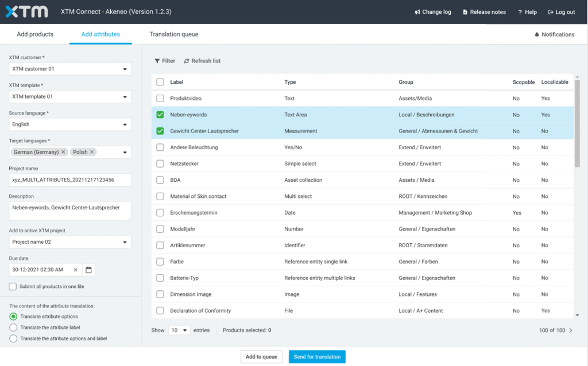588x366 pixels.
Task: Open the Help page
Action: pyautogui.click(x=527, y=12)
